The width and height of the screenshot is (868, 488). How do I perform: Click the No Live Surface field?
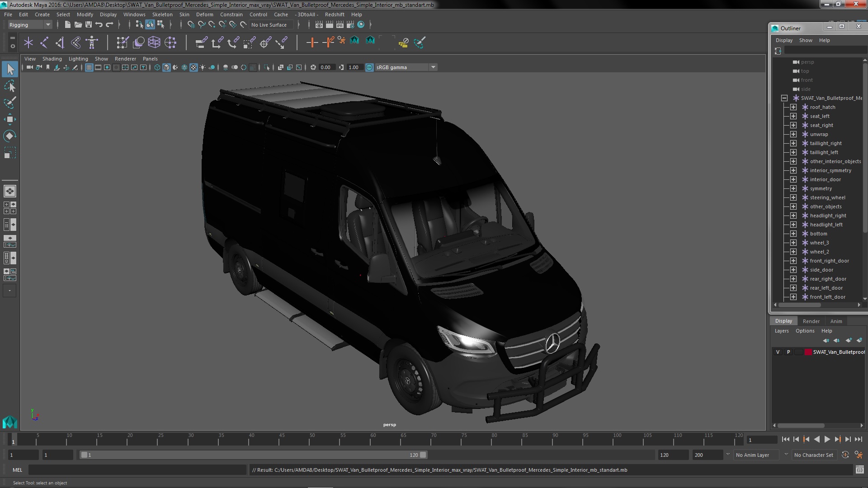click(271, 25)
